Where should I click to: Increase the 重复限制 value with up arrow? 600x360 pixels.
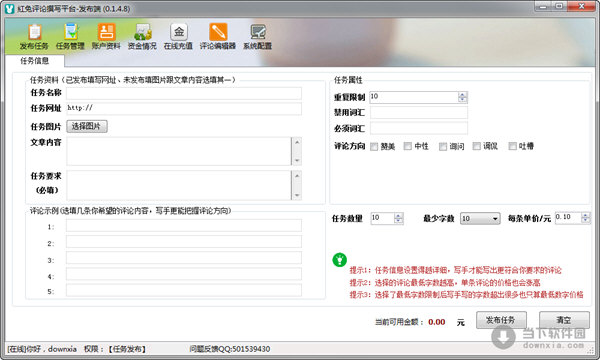pos(462,94)
